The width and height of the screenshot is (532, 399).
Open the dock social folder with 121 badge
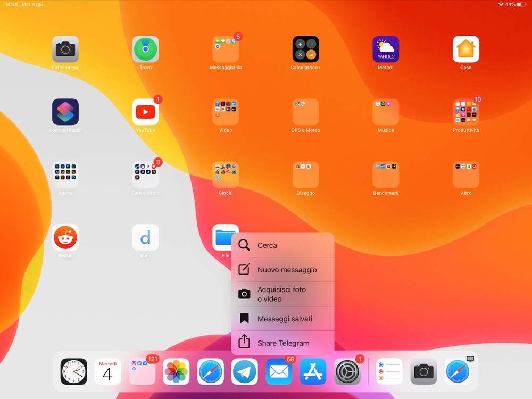tap(142, 371)
